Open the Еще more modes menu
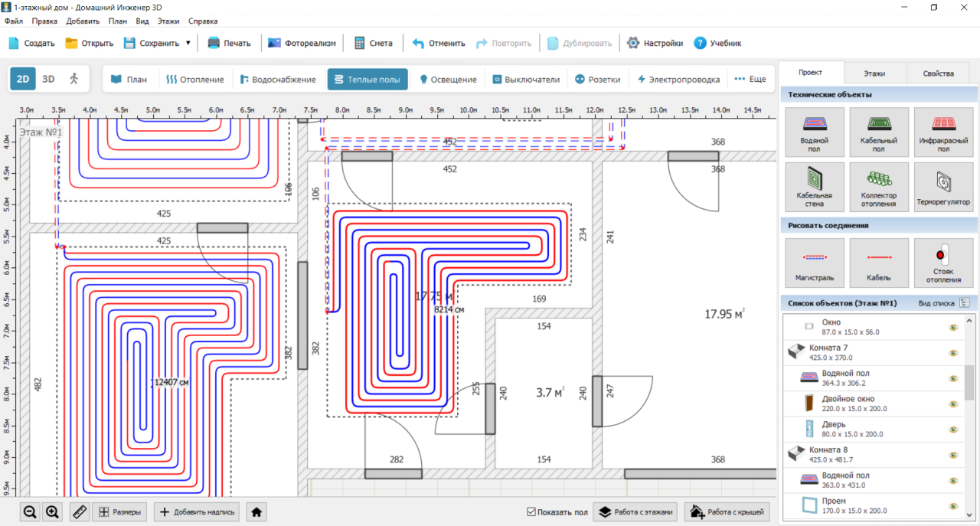Image resolution: width=980 pixels, height=526 pixels. (x=750, y=79)
